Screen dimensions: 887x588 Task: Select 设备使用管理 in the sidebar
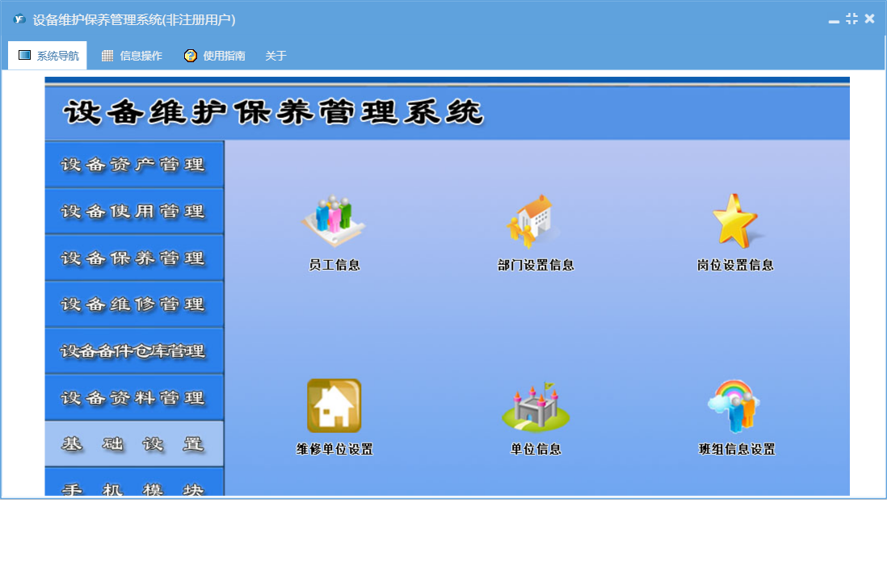(x=134, y=212)
